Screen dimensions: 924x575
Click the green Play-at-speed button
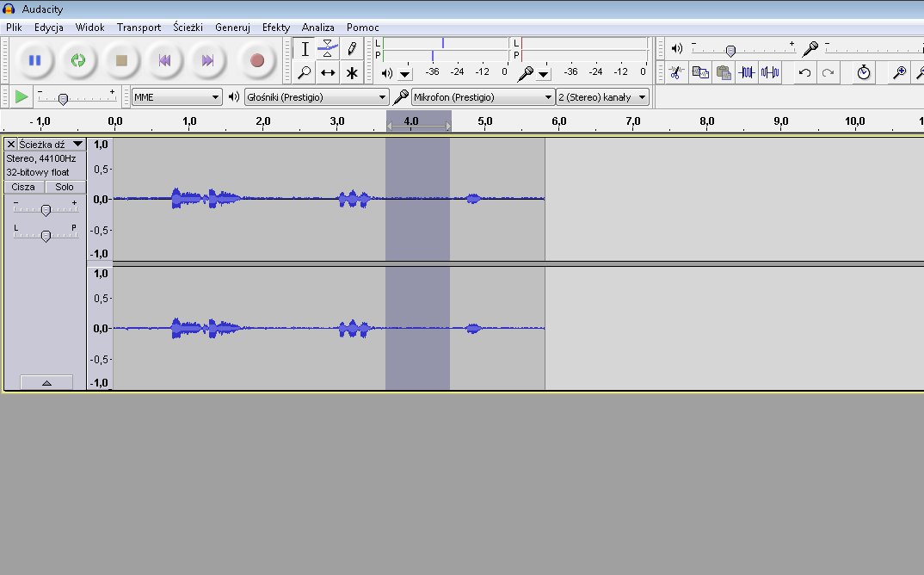pyautogui.click(x=22, y=96)
